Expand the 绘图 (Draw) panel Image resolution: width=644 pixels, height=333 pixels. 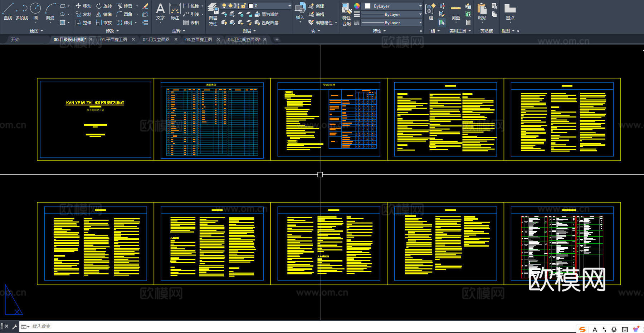(x=36, y=31)
